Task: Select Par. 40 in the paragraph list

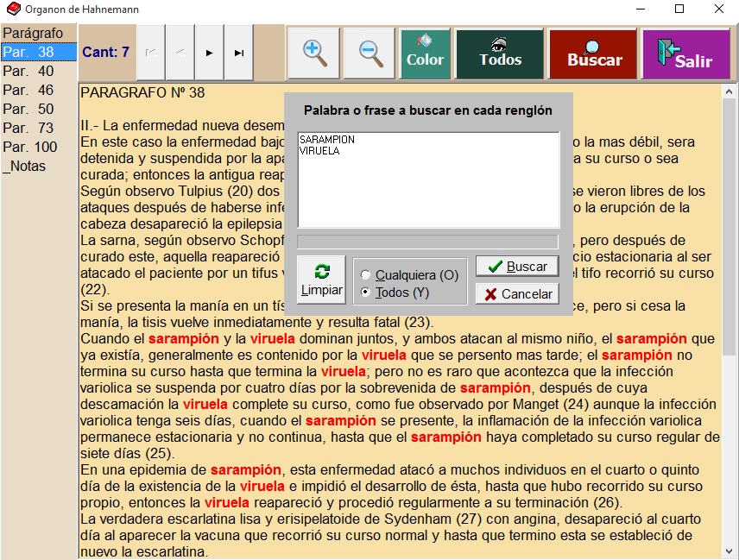Action: [39, 71]
